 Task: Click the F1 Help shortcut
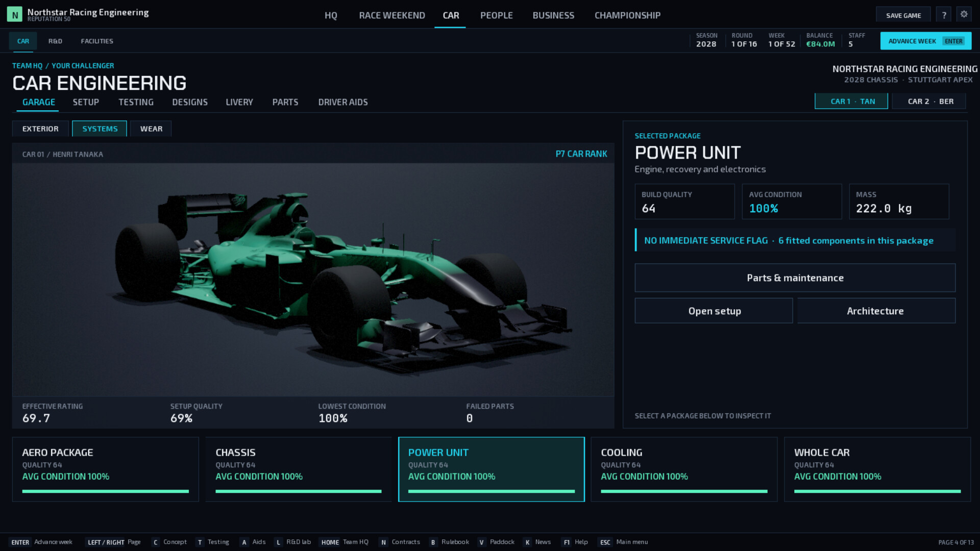coord(575,542)
